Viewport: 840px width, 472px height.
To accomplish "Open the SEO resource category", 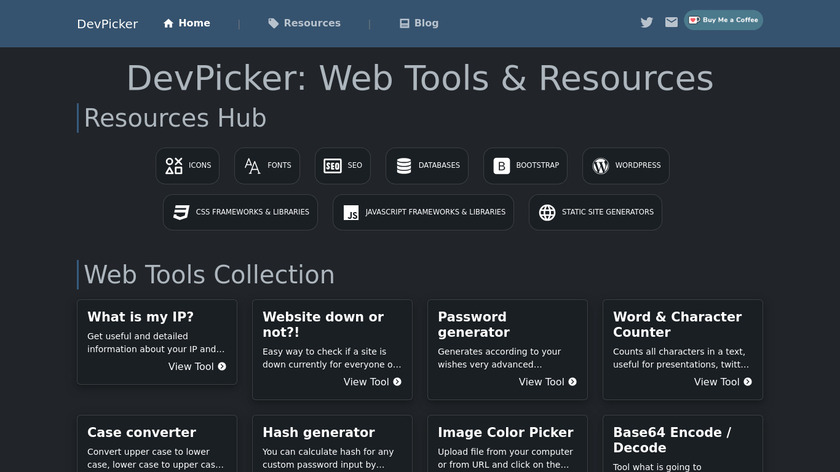I will click(342, 166).
